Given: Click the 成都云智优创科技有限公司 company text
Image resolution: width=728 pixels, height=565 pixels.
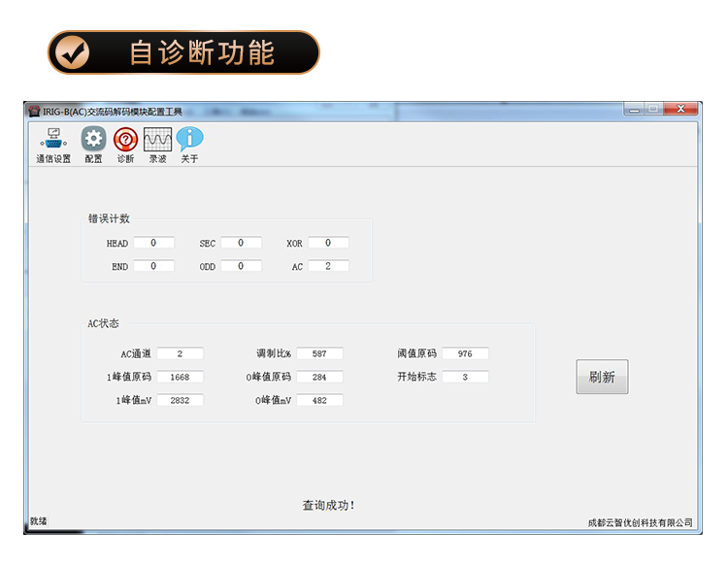Looking at the screenshot, I should pyautogui.click(x=641, y=522).
